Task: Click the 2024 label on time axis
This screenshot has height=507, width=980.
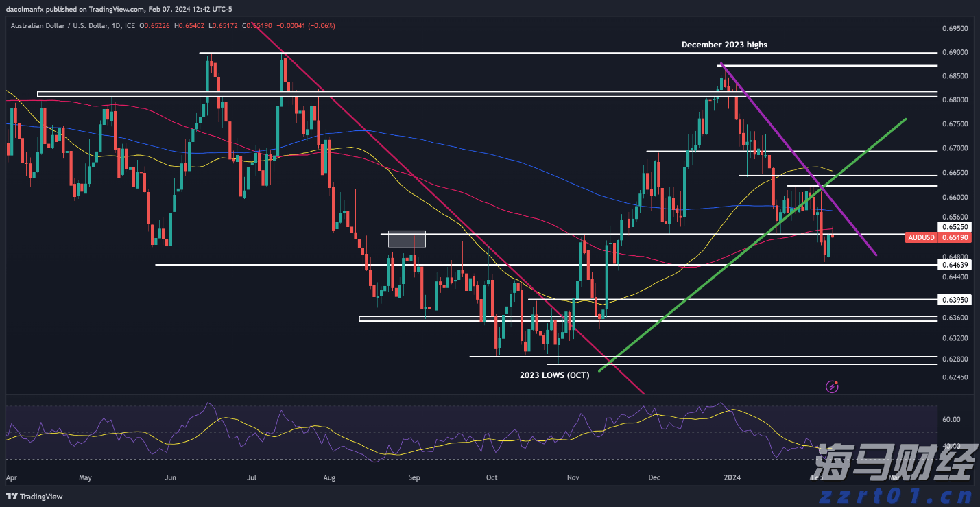Action: point(733,476)
